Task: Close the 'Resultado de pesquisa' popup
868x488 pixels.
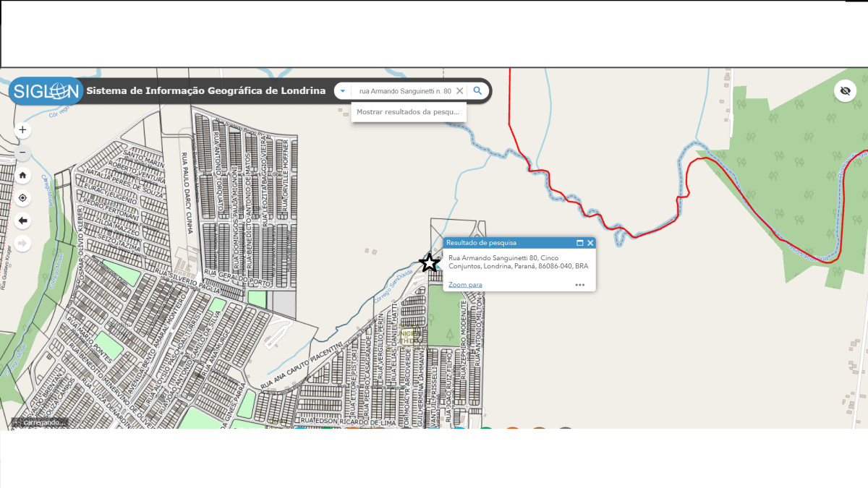Action: click(x=590, y=243)
